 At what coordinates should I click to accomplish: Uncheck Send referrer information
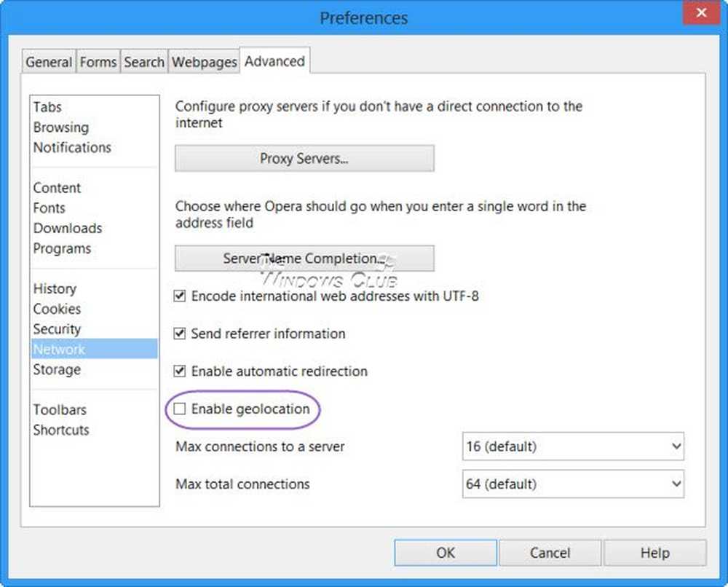click(x=180, y=334)
